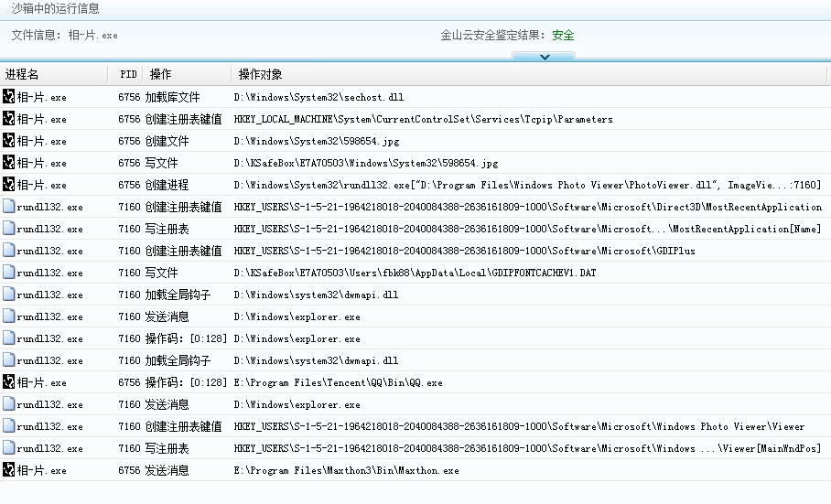Select the 创建文件 operation cell
Image resolution: width=831 pixels, height=504 pixels.
pyautogui.click(x=167, y=142)
